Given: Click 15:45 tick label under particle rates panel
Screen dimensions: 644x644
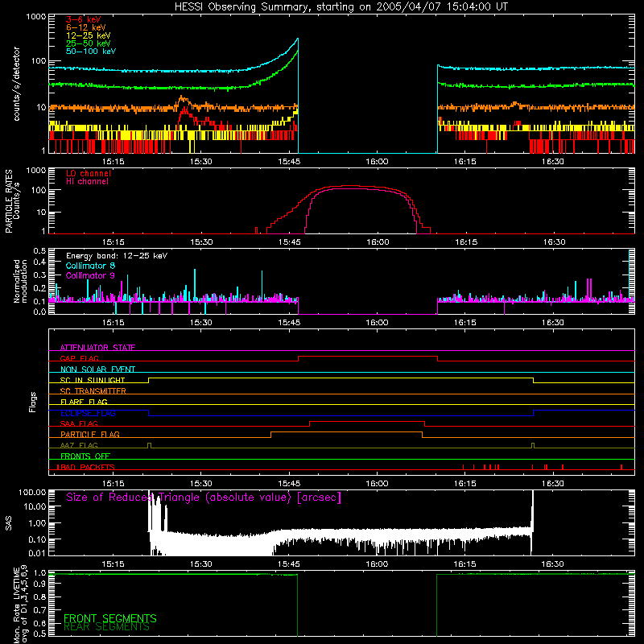Looking at the screenshot, I should (x=290, y=242).
